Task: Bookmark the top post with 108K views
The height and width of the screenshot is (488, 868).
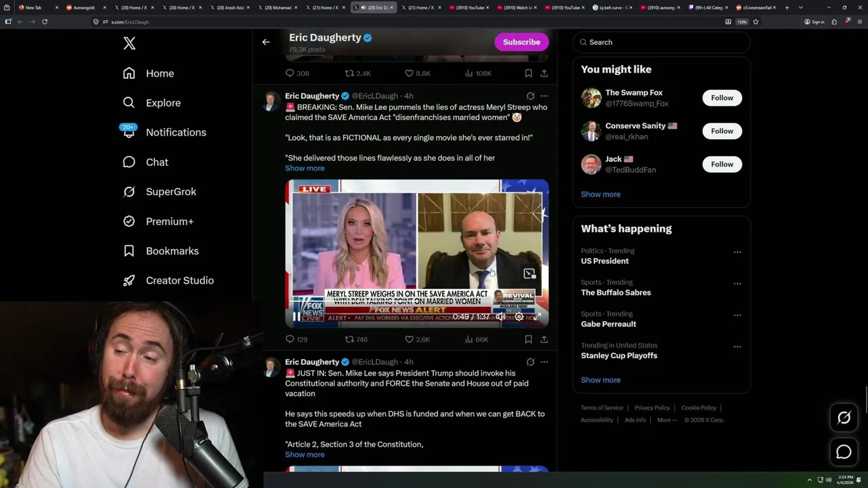Action: coord(528,73)
